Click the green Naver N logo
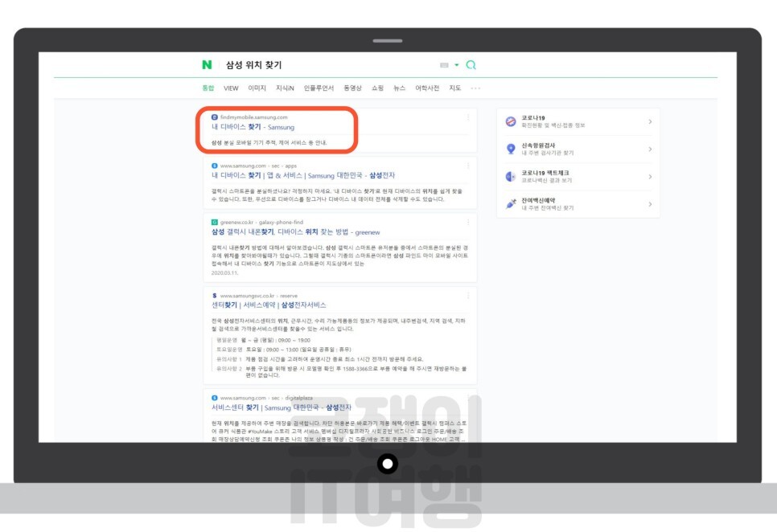 (x=208, y=65)
